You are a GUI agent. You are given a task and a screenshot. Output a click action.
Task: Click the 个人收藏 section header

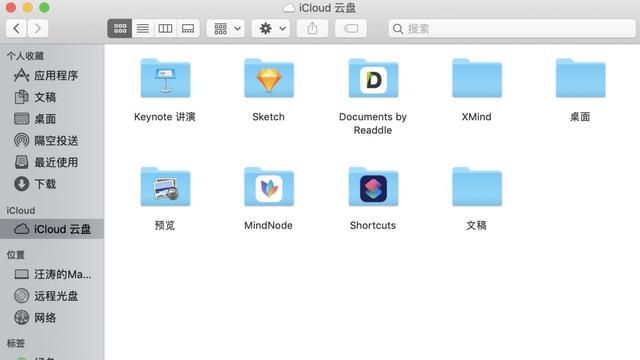coord(25,56)
